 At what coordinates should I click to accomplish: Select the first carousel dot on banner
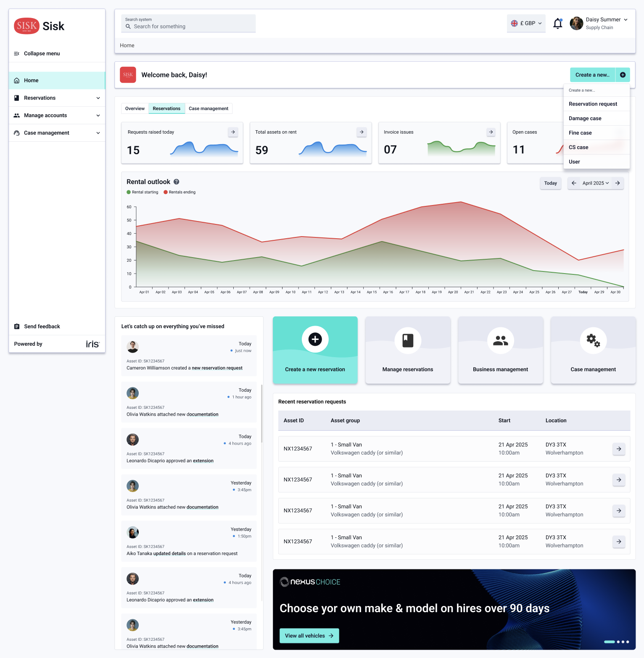[x=609, y=642]
